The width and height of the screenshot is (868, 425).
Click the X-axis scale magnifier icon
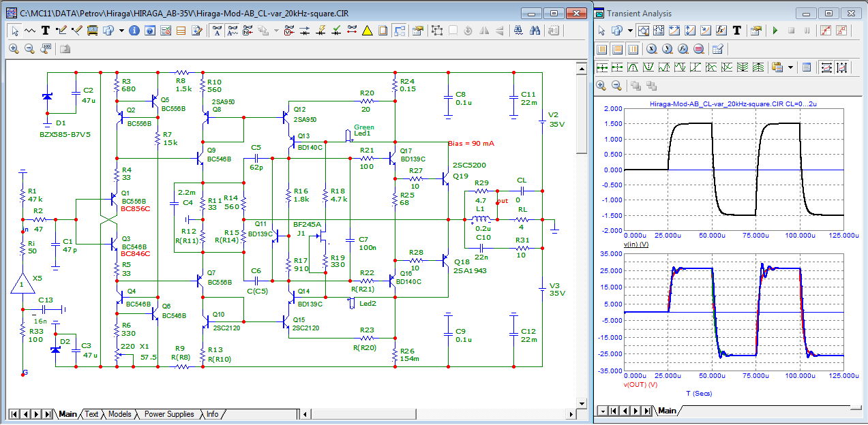pyautogui.click(x=652, y=49)
